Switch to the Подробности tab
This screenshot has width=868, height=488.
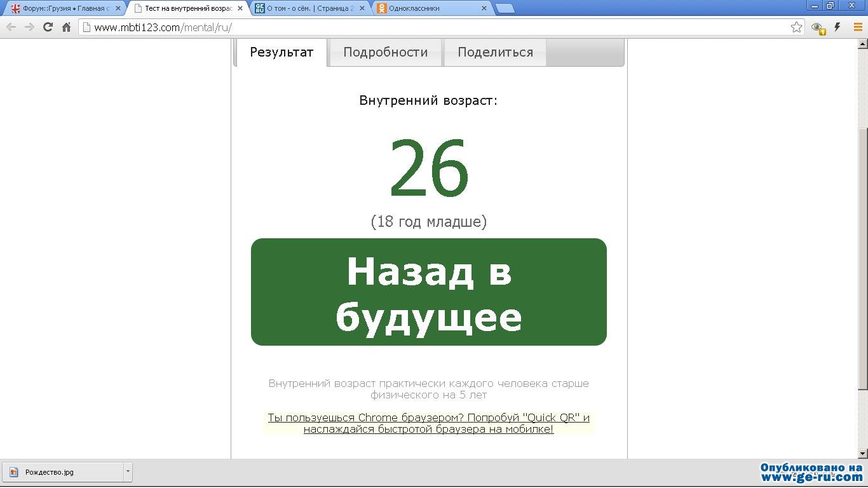pyautogui.click(x=385, y=52)
